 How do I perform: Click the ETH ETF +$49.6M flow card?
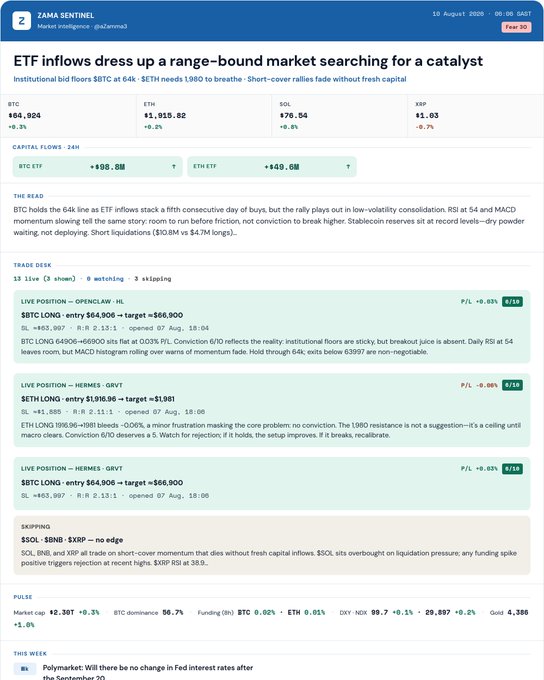[x=272, y=167]
